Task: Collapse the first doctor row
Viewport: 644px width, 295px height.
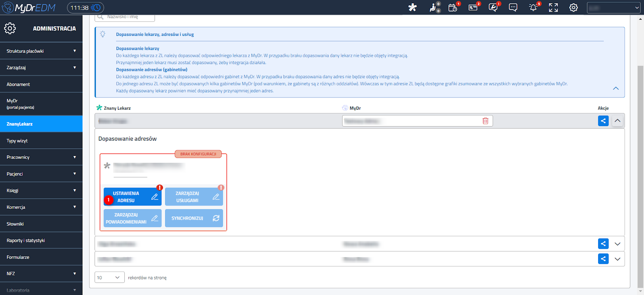Action: [x=617, y=121]
